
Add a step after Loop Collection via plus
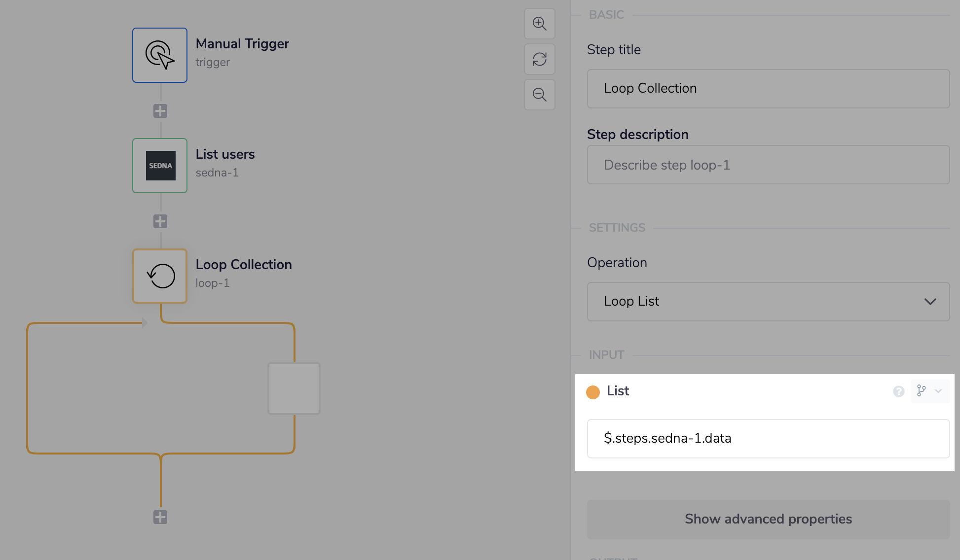pyautogui.click(x=159, y=517)
